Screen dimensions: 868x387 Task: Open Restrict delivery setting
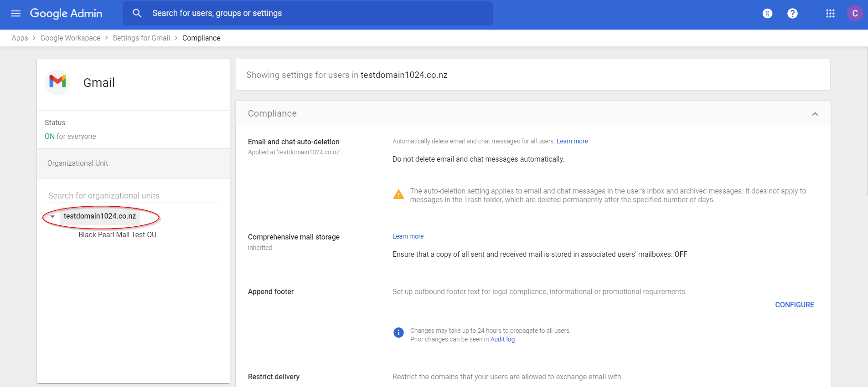point(274,377)
